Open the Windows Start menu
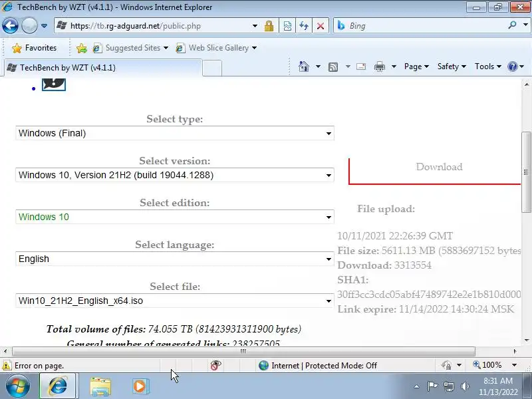The width and height of the screenshot is (532, 399). coord(18,386)
